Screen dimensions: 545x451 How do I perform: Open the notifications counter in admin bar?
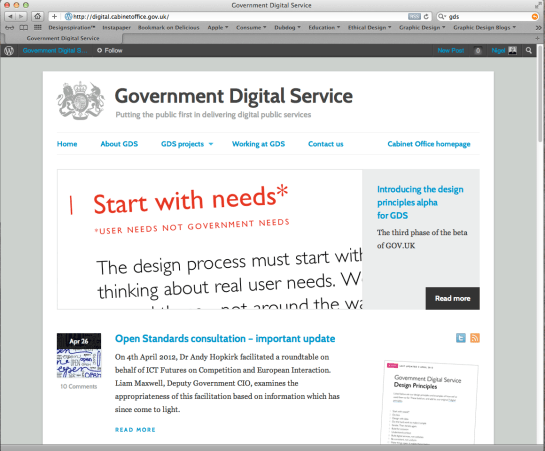(478, 51)
